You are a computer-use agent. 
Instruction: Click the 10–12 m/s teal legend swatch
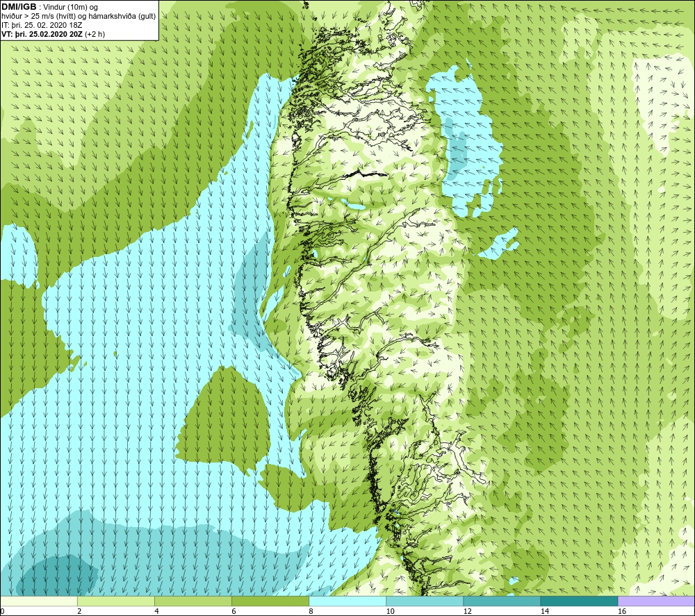[425, 601]
